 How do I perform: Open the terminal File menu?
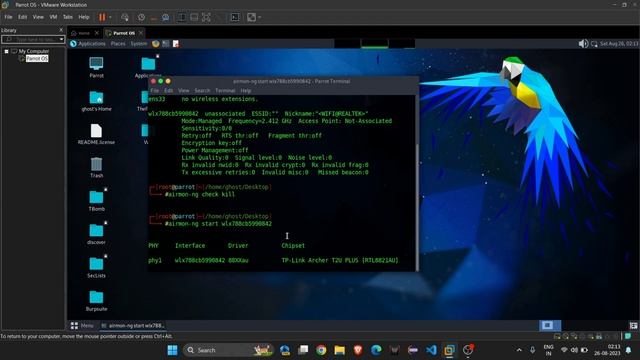click(155, 91)
